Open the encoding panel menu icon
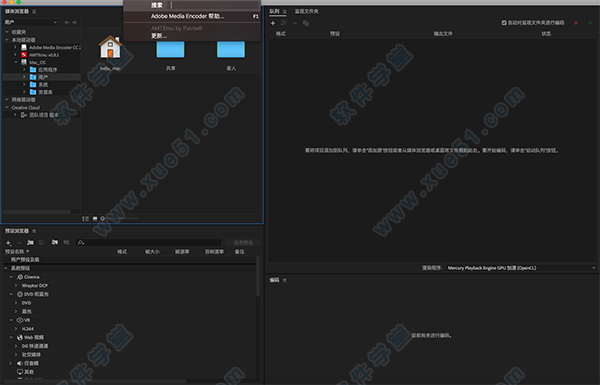The image size is (600, 385). pyautogui.click(x=284, y=280)
